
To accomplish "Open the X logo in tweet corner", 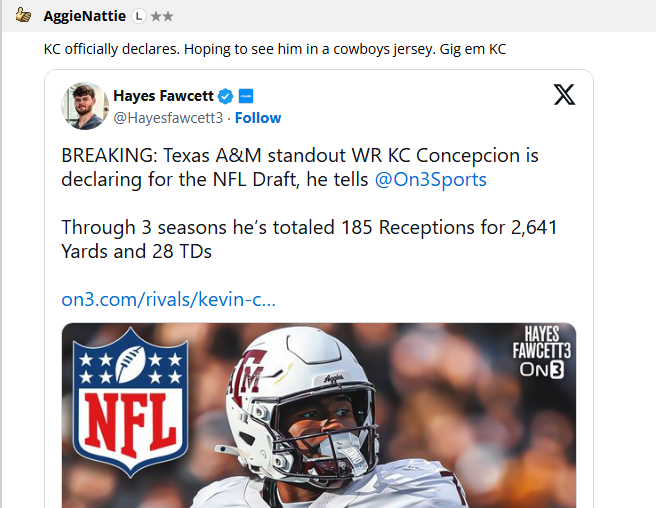I will pyautogui.click(x=564, y=95).
